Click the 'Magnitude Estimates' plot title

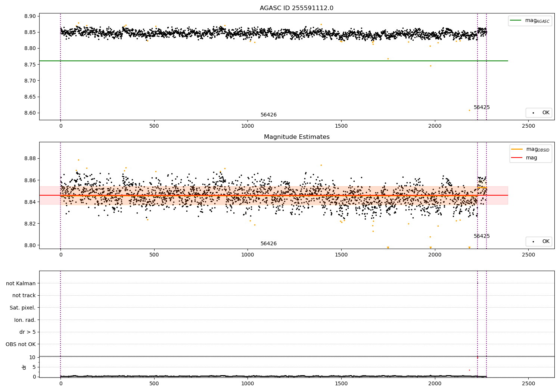tap(296, 137)
